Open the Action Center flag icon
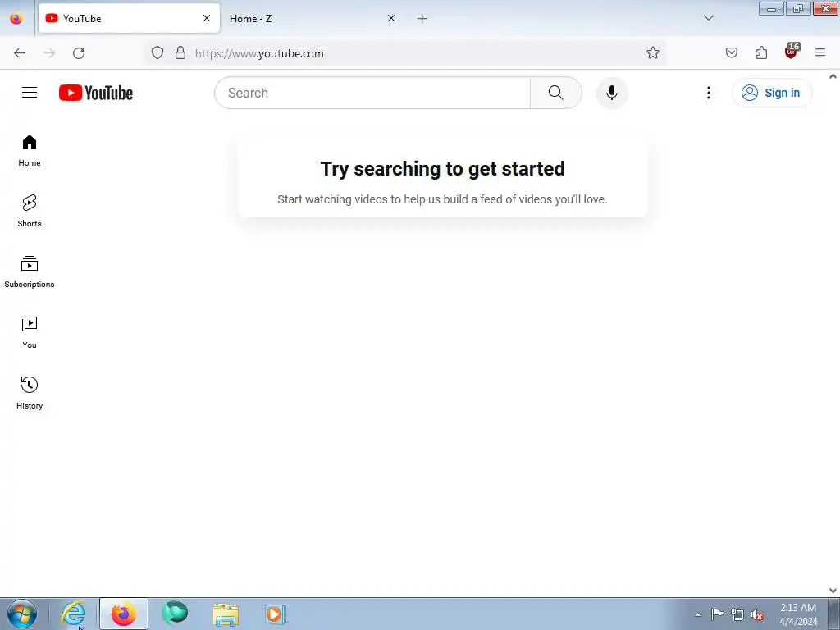 pos(717,614)
